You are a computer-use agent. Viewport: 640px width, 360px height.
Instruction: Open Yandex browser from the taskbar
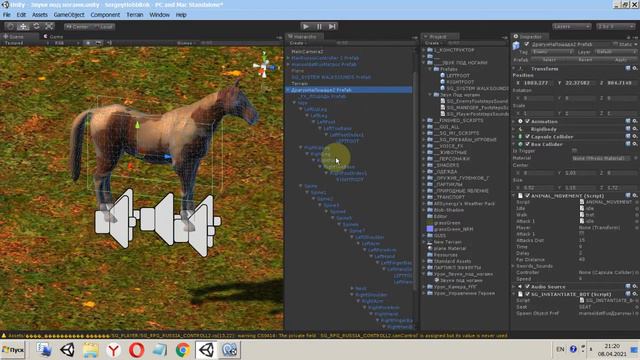113,350
